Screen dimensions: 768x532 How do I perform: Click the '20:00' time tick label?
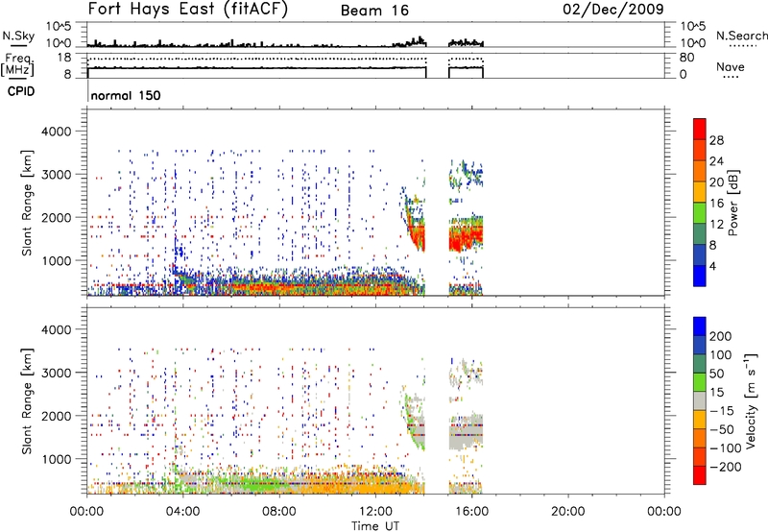point(568,512)
